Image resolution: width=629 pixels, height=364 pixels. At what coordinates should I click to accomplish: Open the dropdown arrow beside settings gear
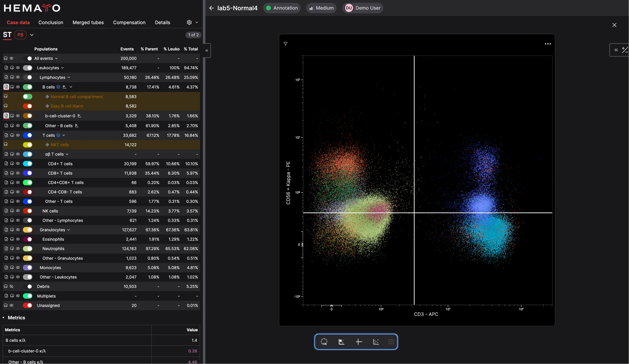197,22
